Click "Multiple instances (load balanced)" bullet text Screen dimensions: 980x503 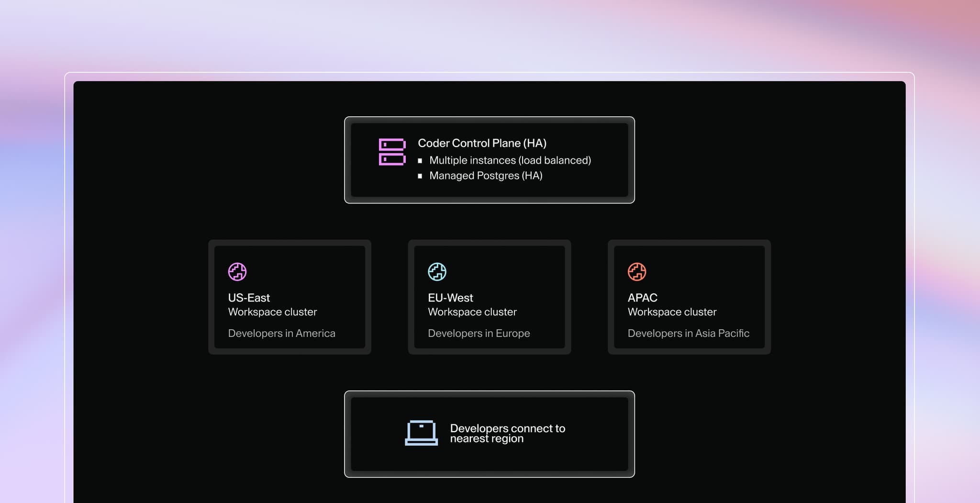(x=510, y=160)
